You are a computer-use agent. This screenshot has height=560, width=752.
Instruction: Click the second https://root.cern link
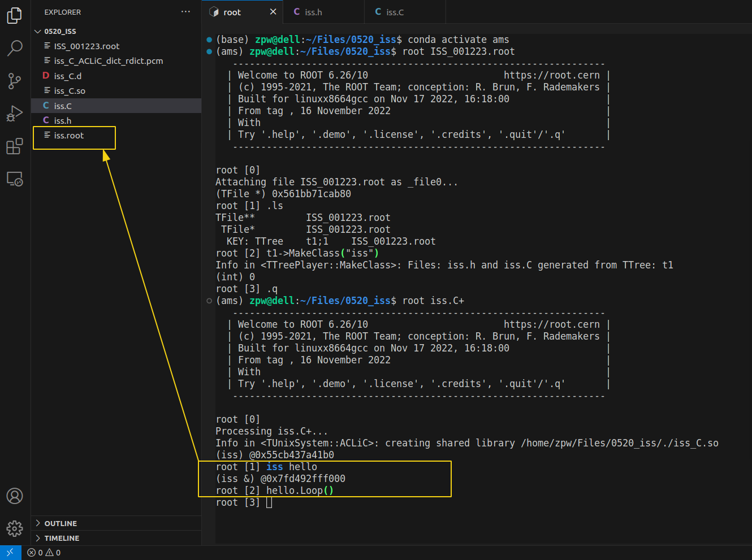tap(551, 324)
